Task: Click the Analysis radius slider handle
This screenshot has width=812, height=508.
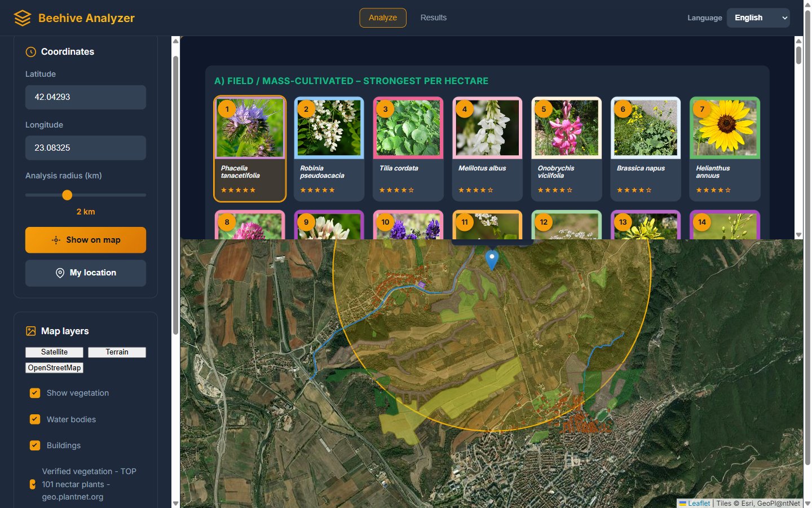Action: tap(67, 195)
